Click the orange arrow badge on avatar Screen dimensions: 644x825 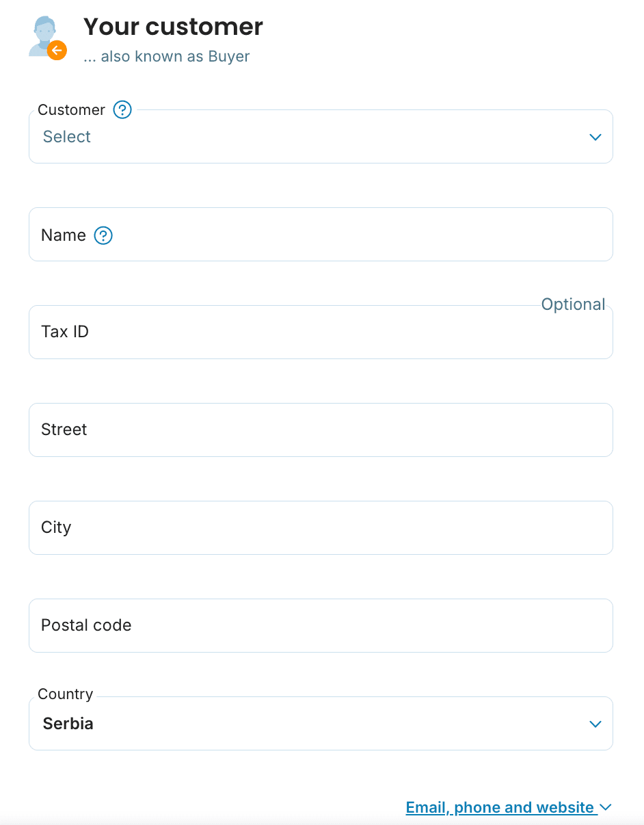click(57, 50)
